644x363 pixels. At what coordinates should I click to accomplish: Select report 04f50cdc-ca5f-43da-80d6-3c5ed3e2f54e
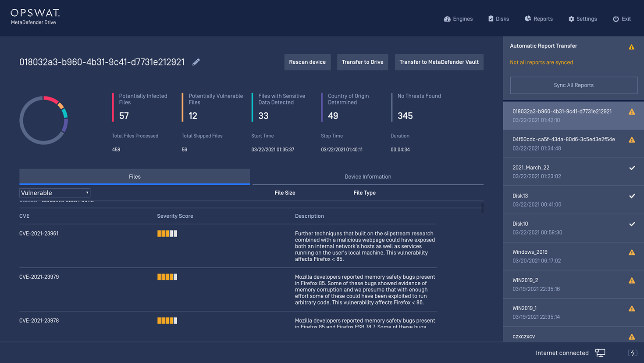pyautogui.click(x=573, y=144)
